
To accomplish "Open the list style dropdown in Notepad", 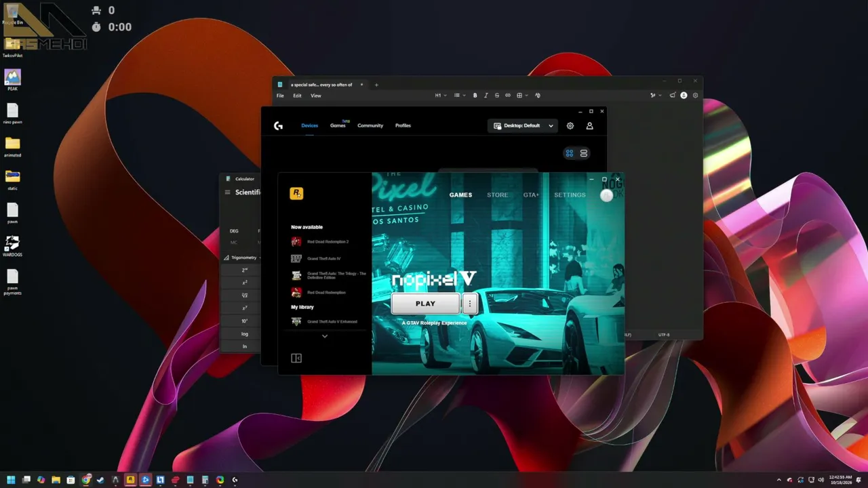I will [x=459, y=96].
